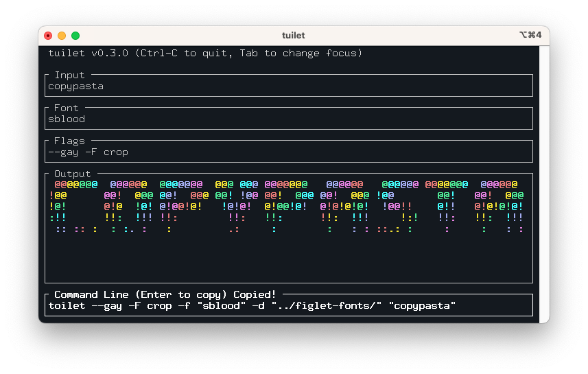Image resolution: width=588 pixels, height=374 pixels.
Task: Close the tuilet window with red button
Action: 48,36
